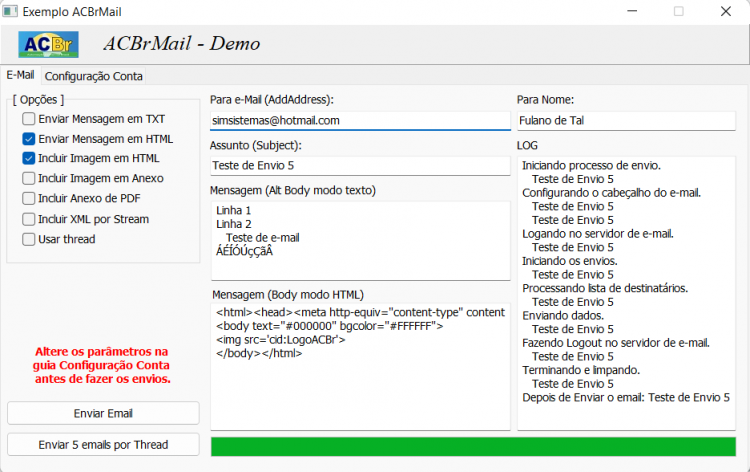Enable Incluir Anexo de PDF option
This screenshot has height=472, width=750.
[29, 198]
